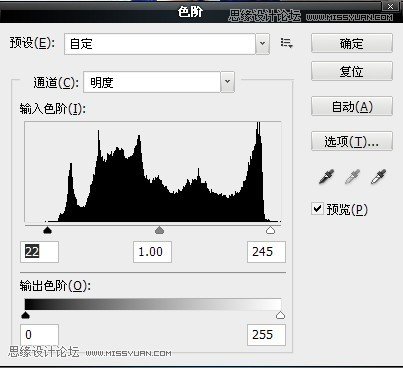This screenshot has width=403, height=368.
Task: Click the output gradient bar
Action: [153, 304]
